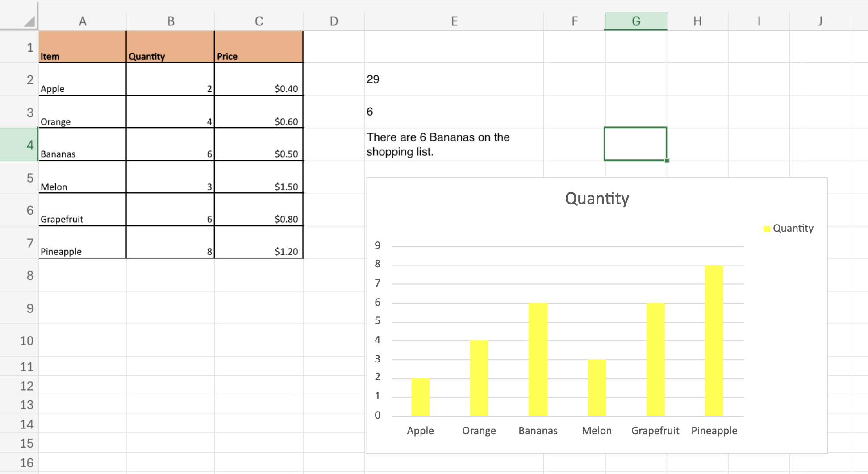Select column A header

(x=83, y=21)
